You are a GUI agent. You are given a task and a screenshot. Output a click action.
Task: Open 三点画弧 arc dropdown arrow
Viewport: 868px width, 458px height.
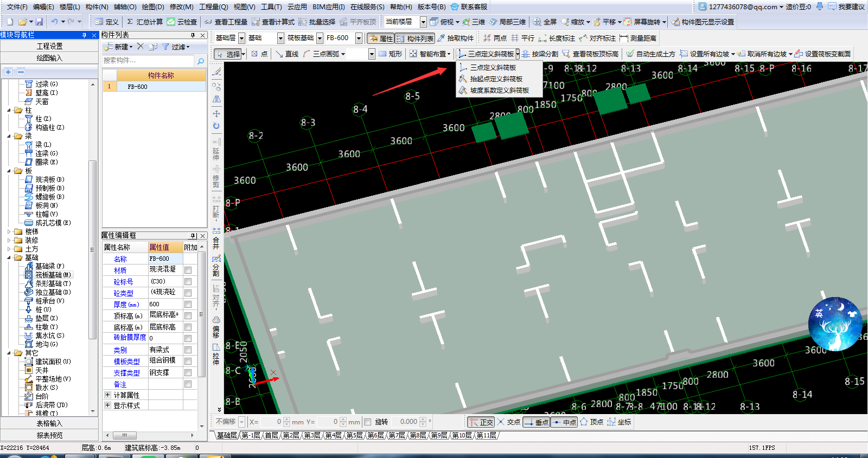click(343, 54)
